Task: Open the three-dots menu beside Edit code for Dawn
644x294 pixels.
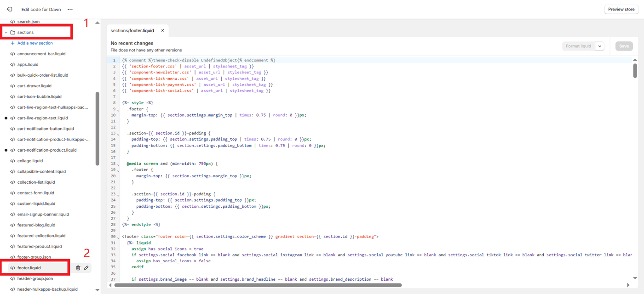Action: coord(70,9)
